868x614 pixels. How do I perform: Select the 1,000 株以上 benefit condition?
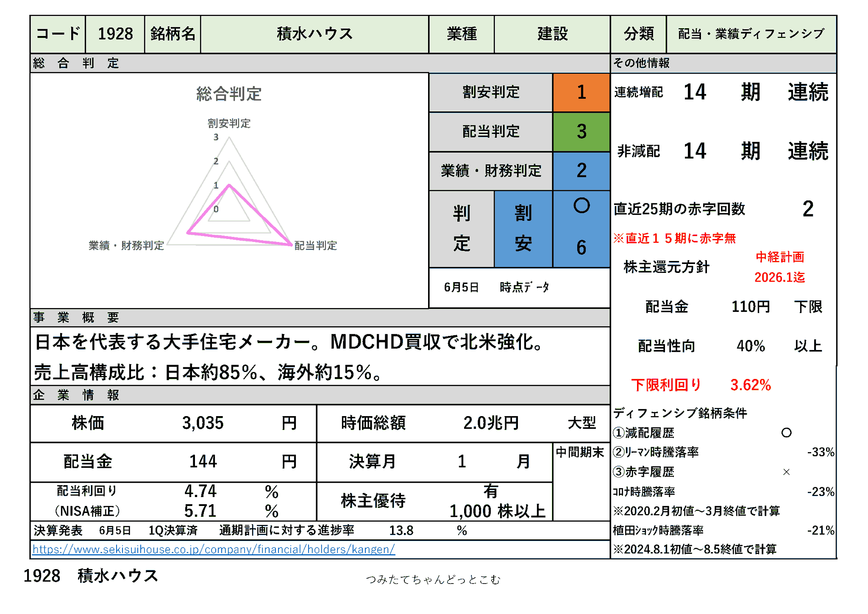tap(497, 511)
